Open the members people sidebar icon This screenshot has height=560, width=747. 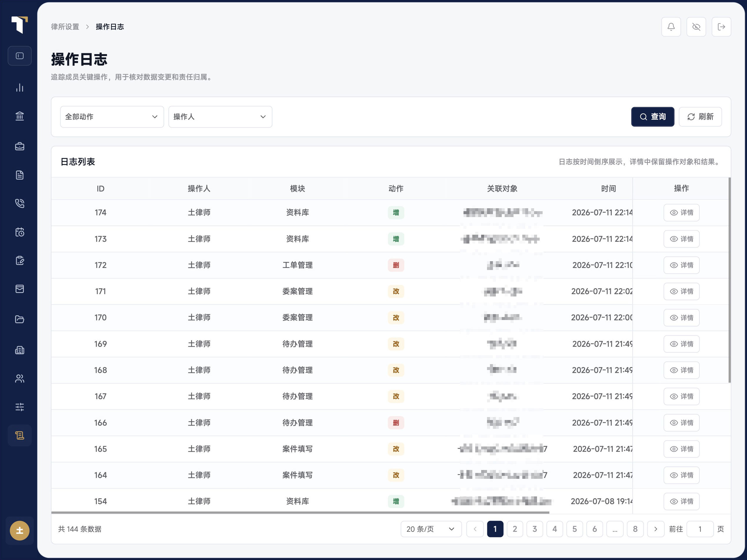coord(20,378)
